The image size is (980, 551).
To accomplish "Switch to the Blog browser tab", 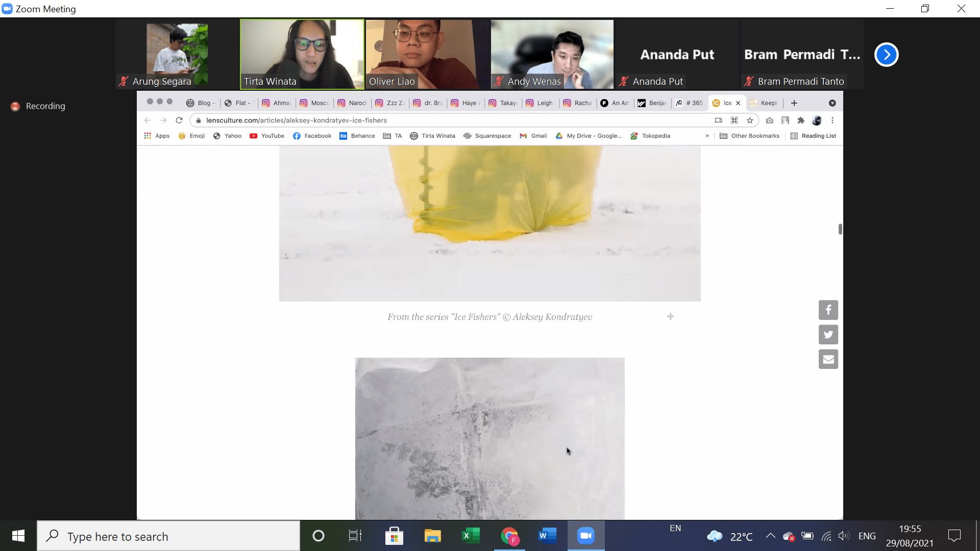I will click(x=201, y=103).
